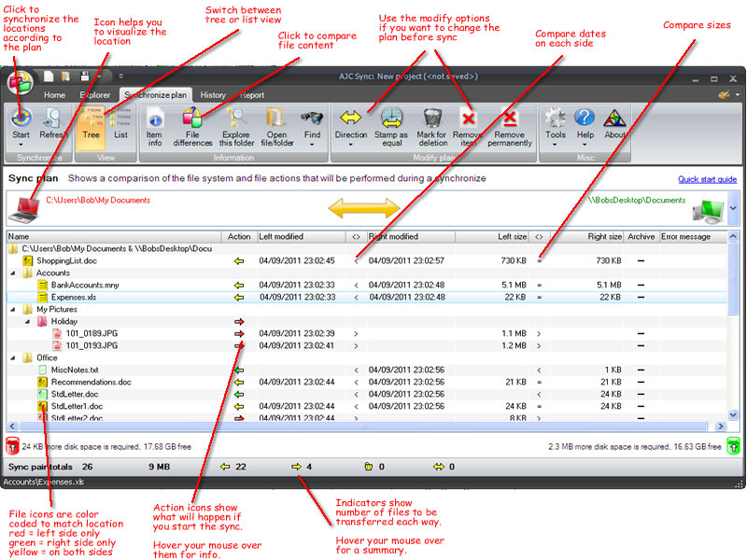The width and height of the screenshot is (747, 560).
Task: Click the red left disk space icon
Action: coord(12,447)
